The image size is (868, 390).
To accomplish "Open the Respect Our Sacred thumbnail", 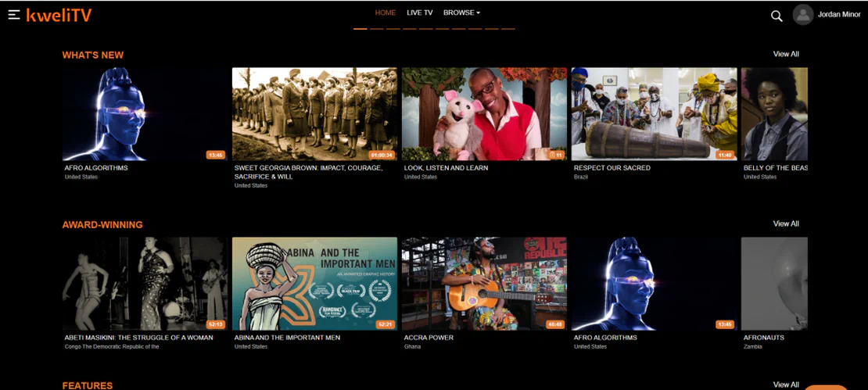I will click(654, 113).
